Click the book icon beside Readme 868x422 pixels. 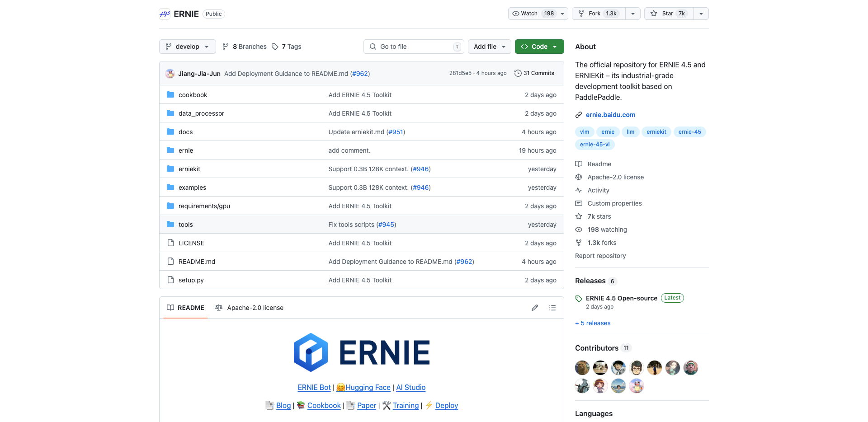pos(579,164)
